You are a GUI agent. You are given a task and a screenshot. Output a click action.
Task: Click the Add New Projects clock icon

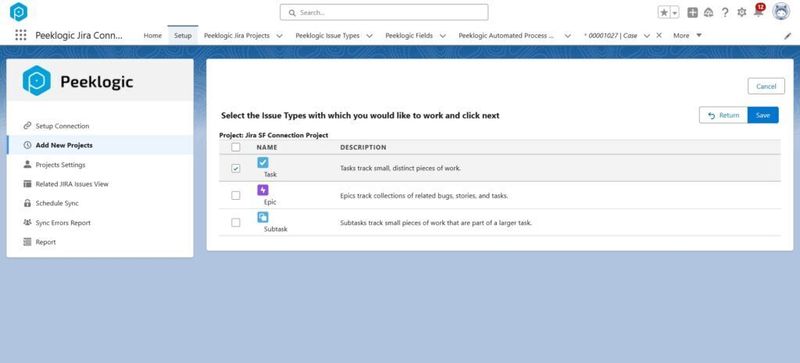point(28,145)
